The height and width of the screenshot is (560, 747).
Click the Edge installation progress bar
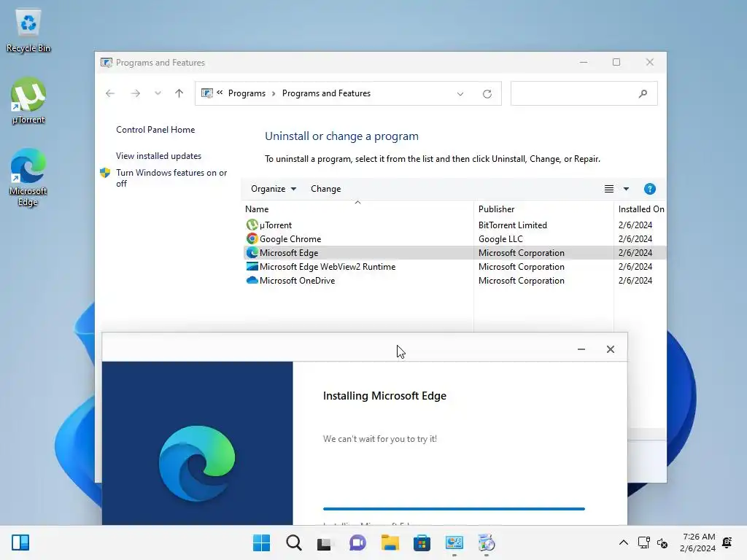[454, 509]
